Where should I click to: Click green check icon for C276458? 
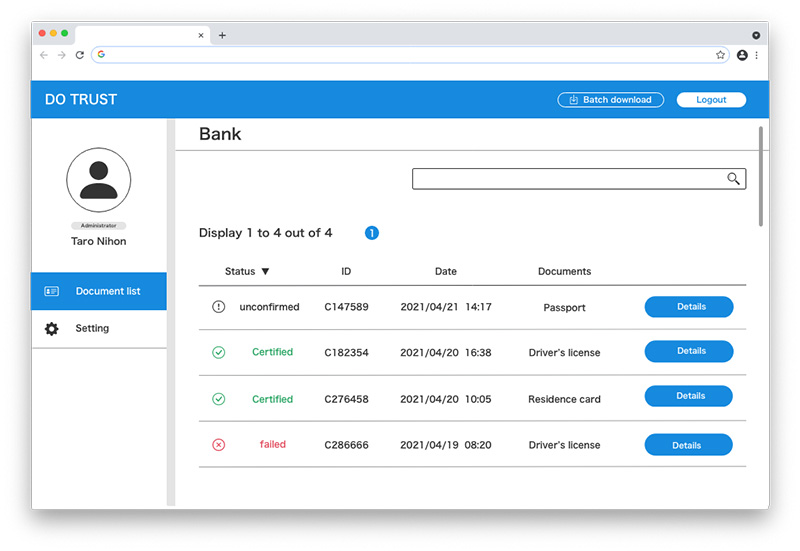[x=219, y=399]
